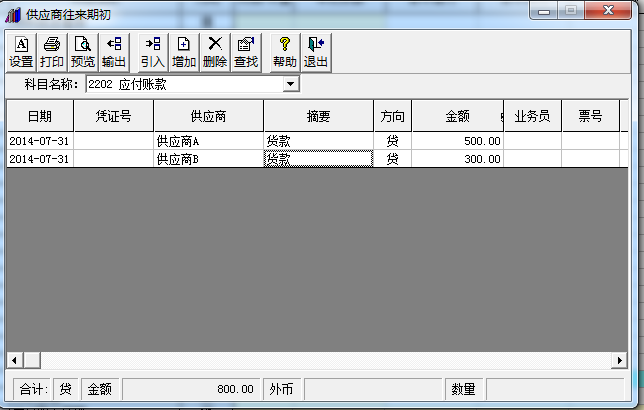
Task: Click the 供应商 column header
Action: pyautogui.click(x=209, y=116)
